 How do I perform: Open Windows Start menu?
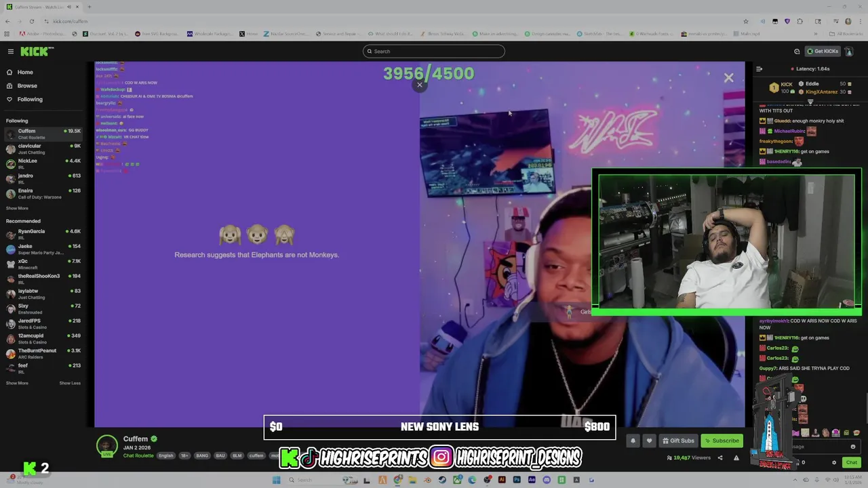pos(276,480)
